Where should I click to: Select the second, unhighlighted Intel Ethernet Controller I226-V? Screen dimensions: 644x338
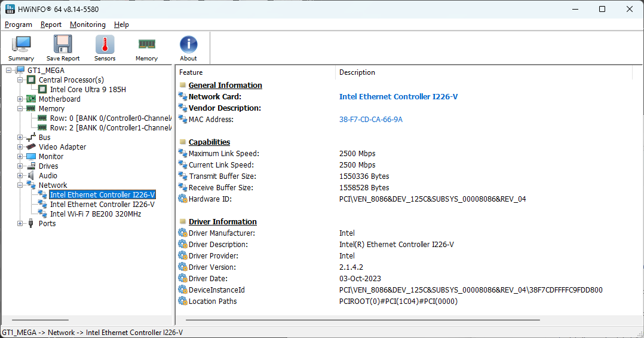click(102, 204)
